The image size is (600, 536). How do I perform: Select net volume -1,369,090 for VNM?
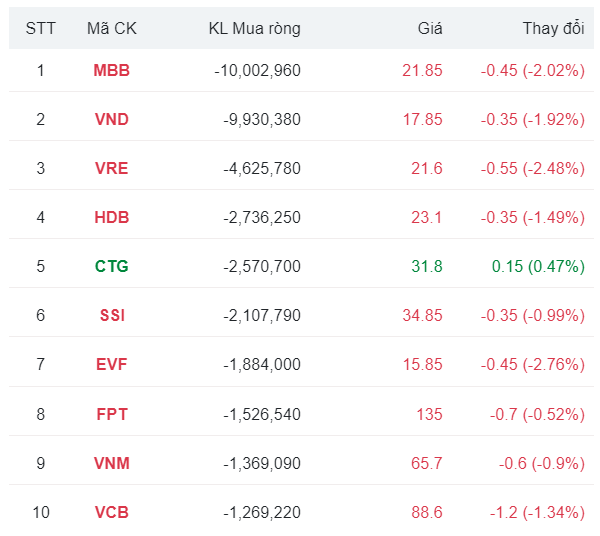262,464
